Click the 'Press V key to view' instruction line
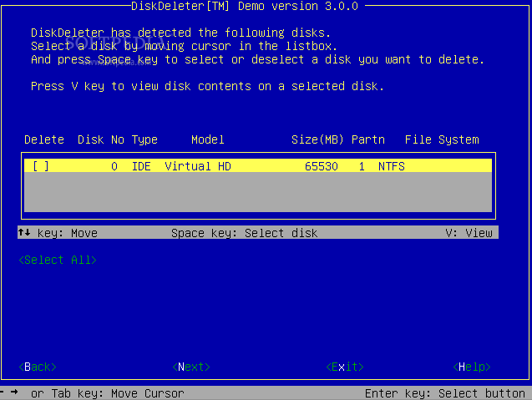The height and width of the screenshot is (400, 532). pyautogui.click(x=208, y=86)
